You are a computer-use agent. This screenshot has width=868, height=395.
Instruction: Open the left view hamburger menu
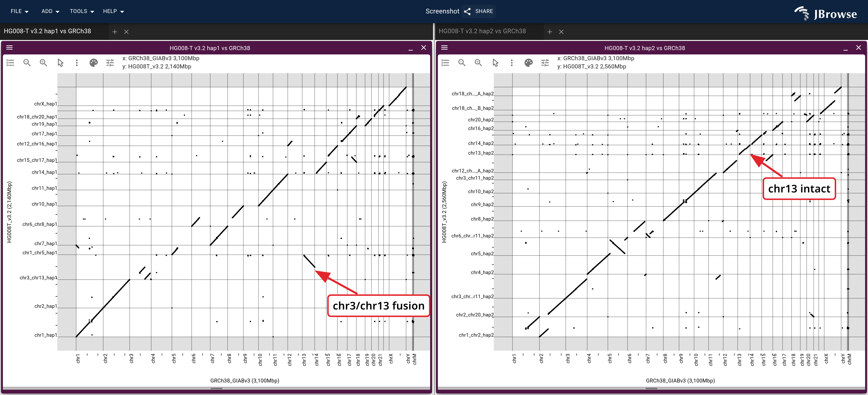point(9,48)
